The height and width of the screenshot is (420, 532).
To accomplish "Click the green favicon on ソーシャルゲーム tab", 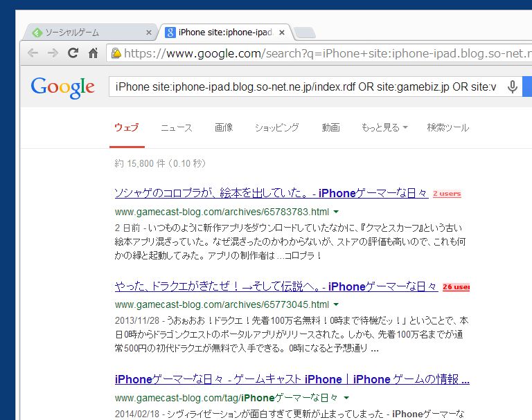I will 37,33.
